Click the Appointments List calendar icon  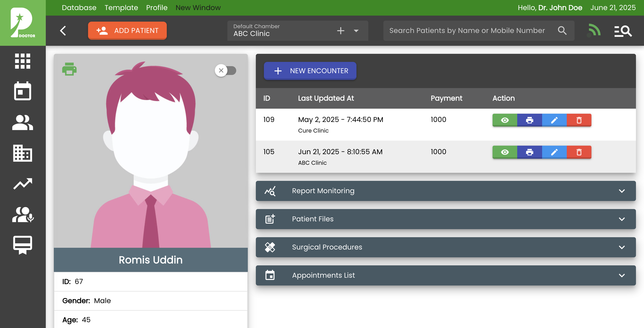point(270,275)
